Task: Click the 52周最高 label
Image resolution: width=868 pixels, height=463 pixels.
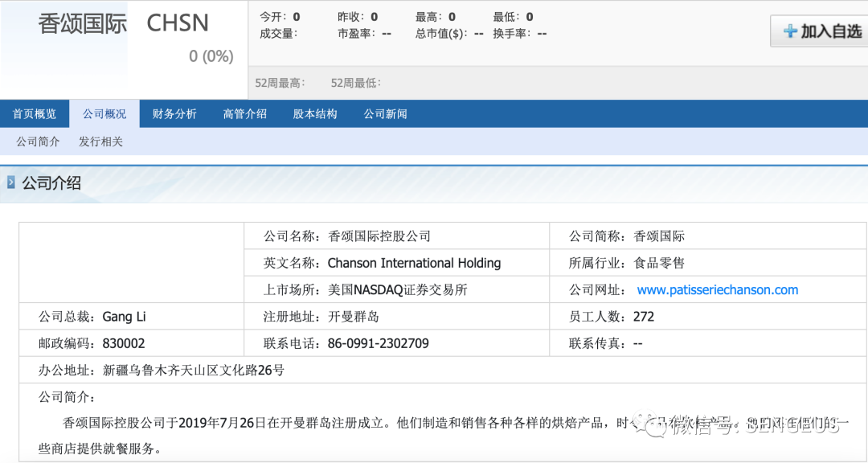Action: [280, 83]
